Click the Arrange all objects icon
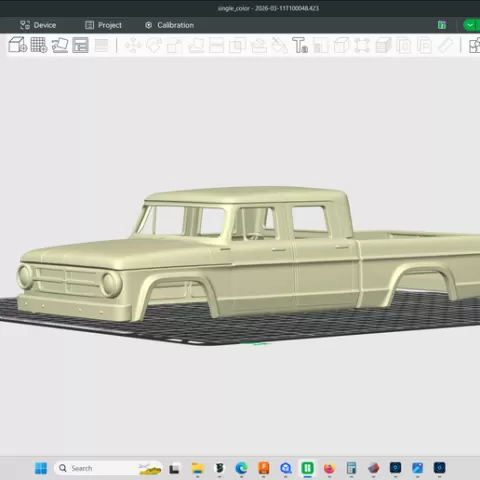The image size is (480, 480). [x=80, y=45]
